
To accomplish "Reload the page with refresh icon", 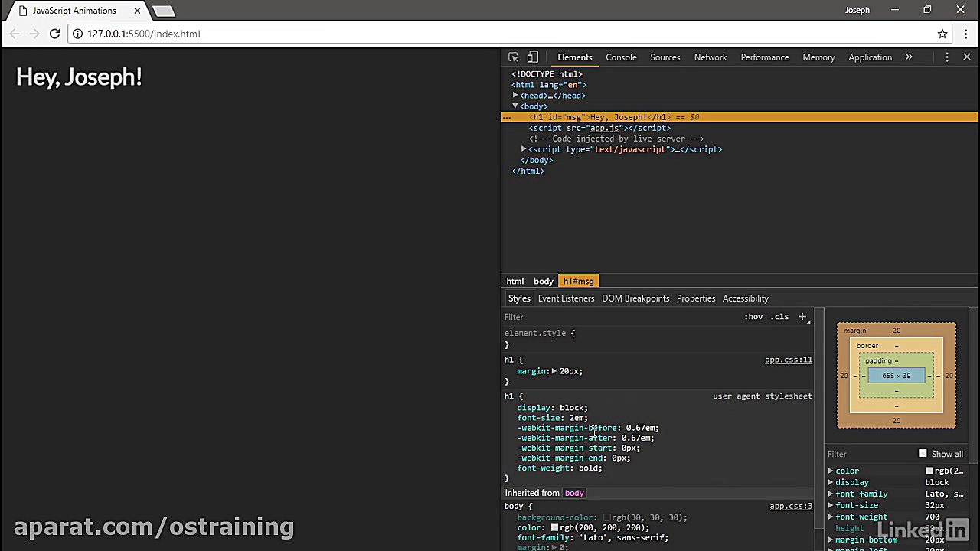I will tap(54, 34).
